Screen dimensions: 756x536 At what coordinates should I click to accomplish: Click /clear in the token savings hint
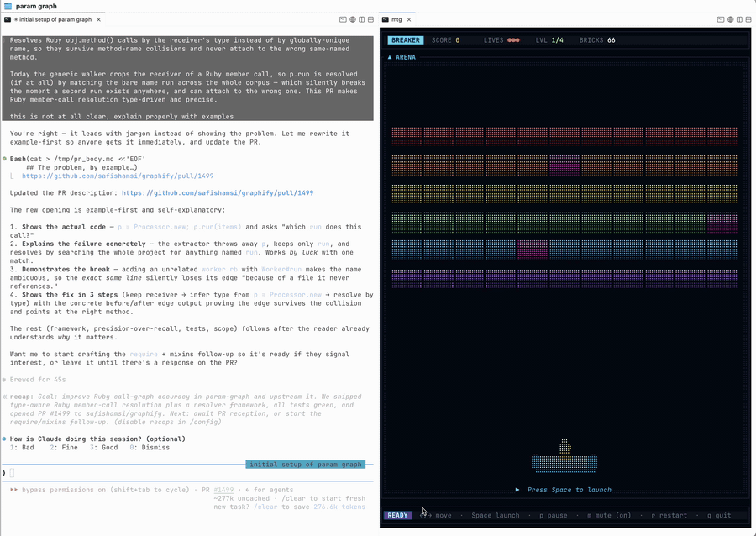265,507
